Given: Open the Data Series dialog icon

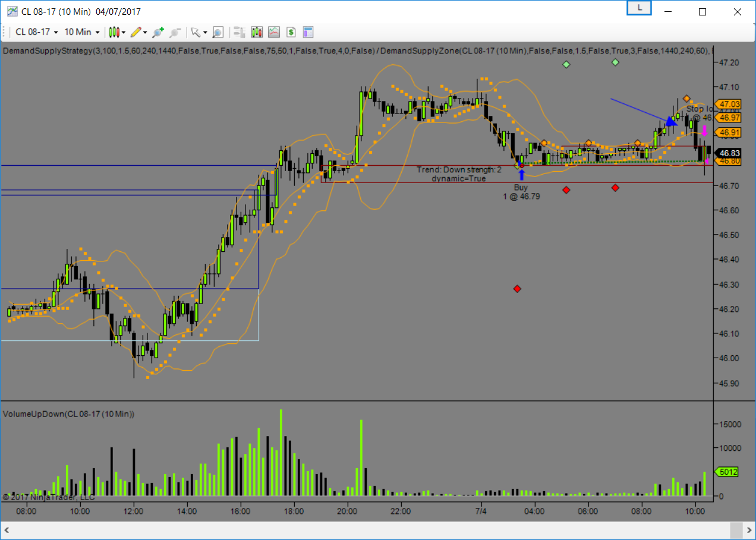Looking at the screenshot, I should click(x=257, y=32).
